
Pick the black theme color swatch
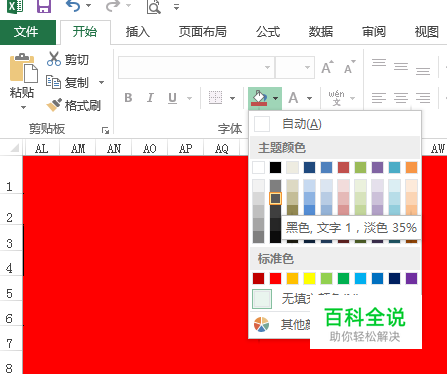point(275,167)
